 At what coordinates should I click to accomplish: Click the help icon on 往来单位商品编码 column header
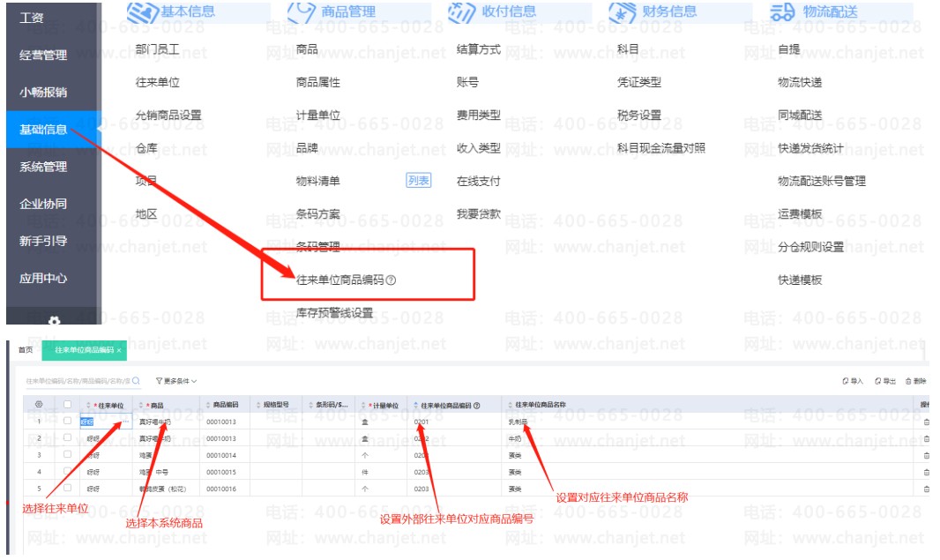[476, 406]
